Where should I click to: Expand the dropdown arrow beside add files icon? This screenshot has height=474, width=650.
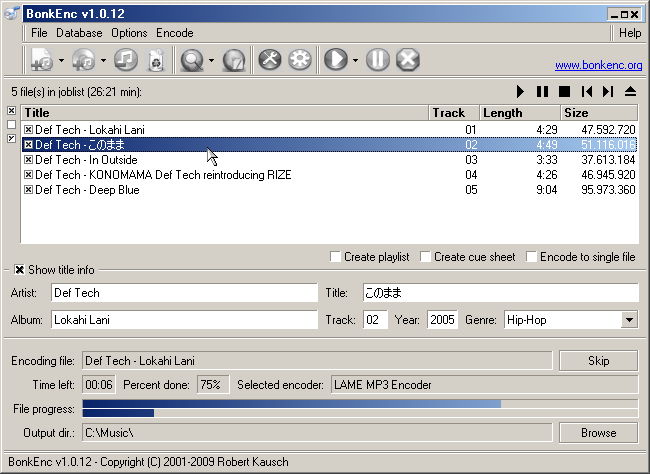click(61, 61)
